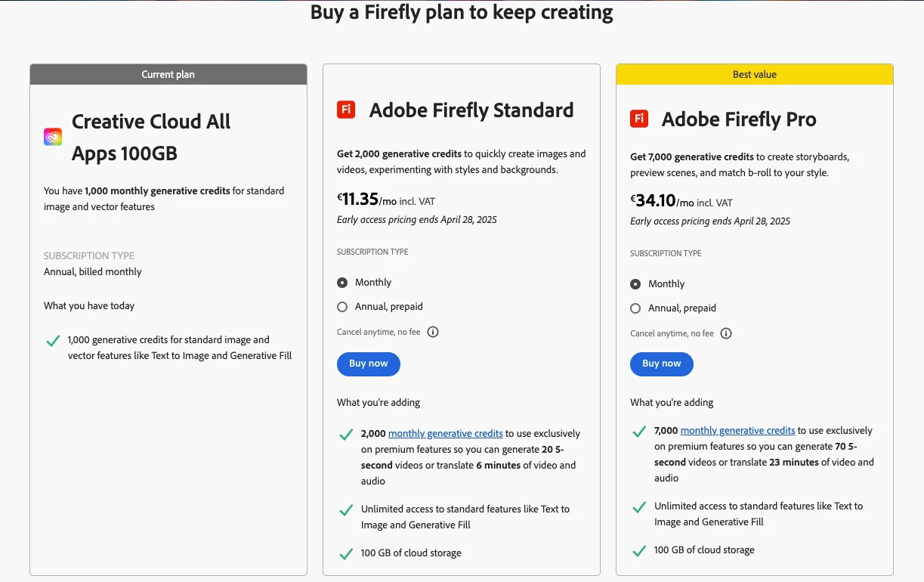Click the Adobe Firefly Standard logo icon

click(x=346, y=110)
